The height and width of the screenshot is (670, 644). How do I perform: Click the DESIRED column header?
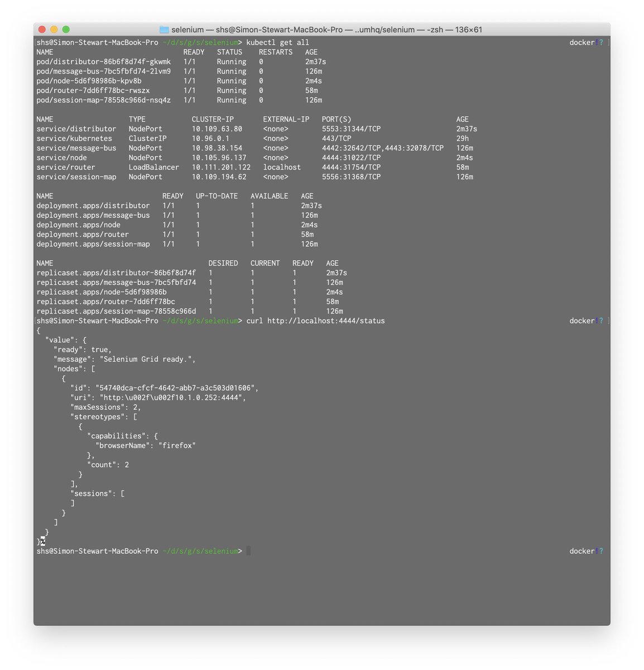223,263
